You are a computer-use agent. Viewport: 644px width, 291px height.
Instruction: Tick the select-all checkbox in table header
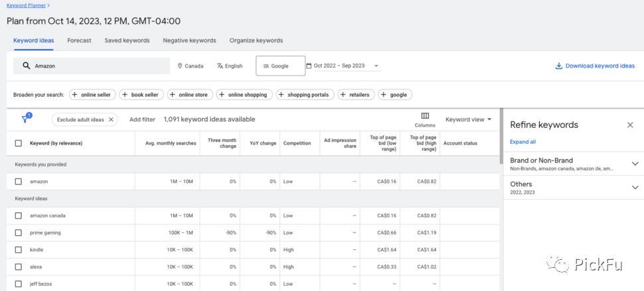[x=19, y=143]
